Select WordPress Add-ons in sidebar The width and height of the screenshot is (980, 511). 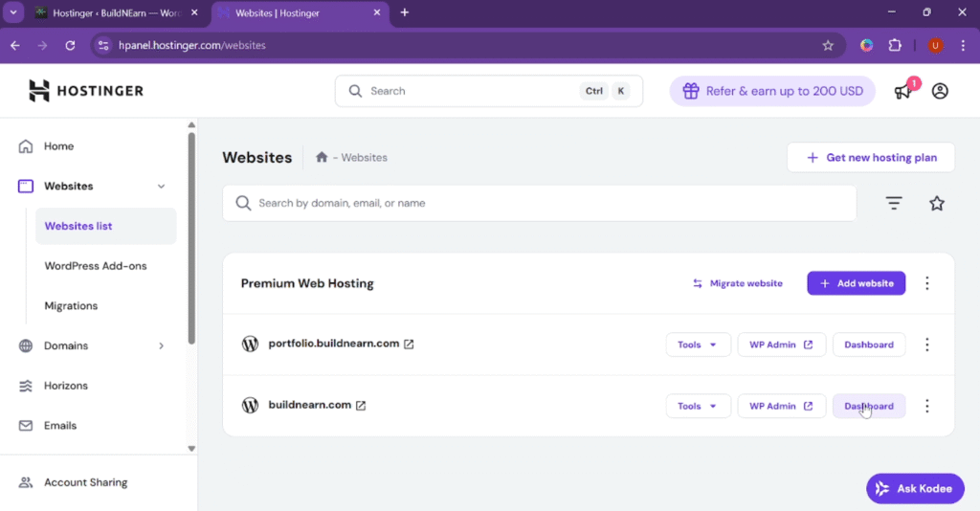point(96,266)
